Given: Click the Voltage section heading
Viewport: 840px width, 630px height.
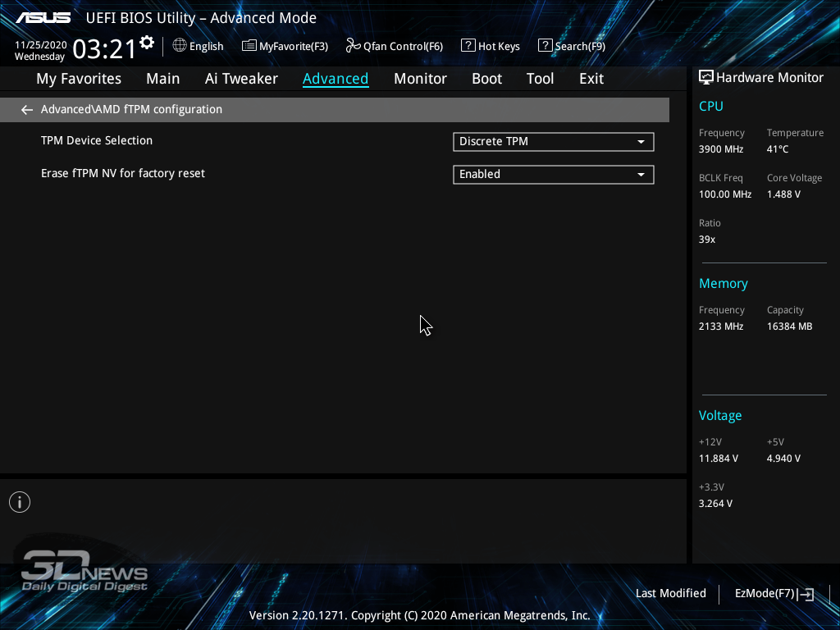Looking at the screenshot, I should tap(720, 416).
